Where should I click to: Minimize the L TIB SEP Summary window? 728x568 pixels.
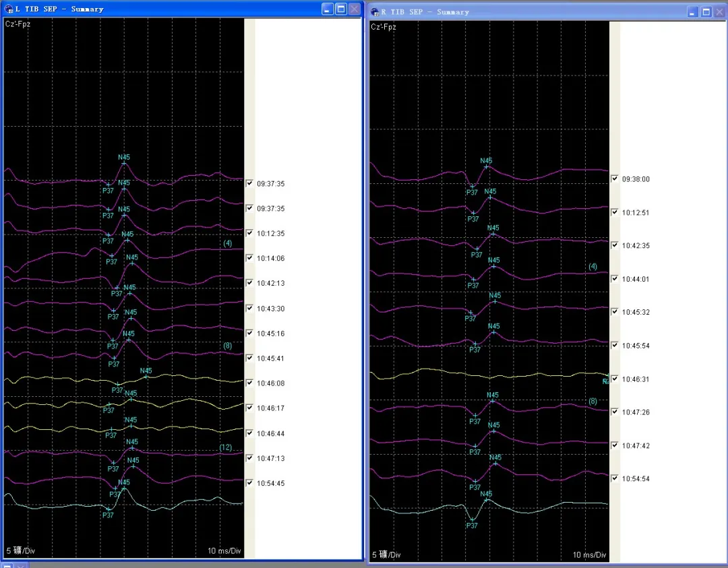coord(328,9)
